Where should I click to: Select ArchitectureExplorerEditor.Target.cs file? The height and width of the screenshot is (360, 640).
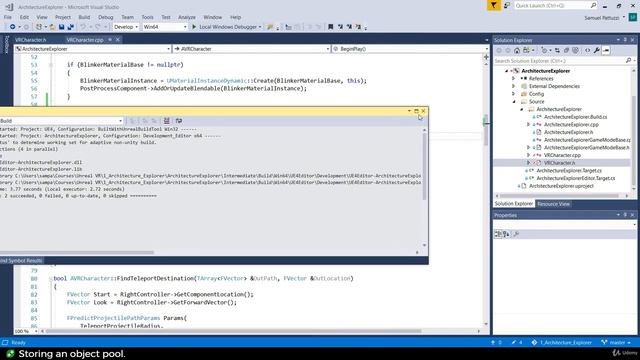click(x=576, y=178)
